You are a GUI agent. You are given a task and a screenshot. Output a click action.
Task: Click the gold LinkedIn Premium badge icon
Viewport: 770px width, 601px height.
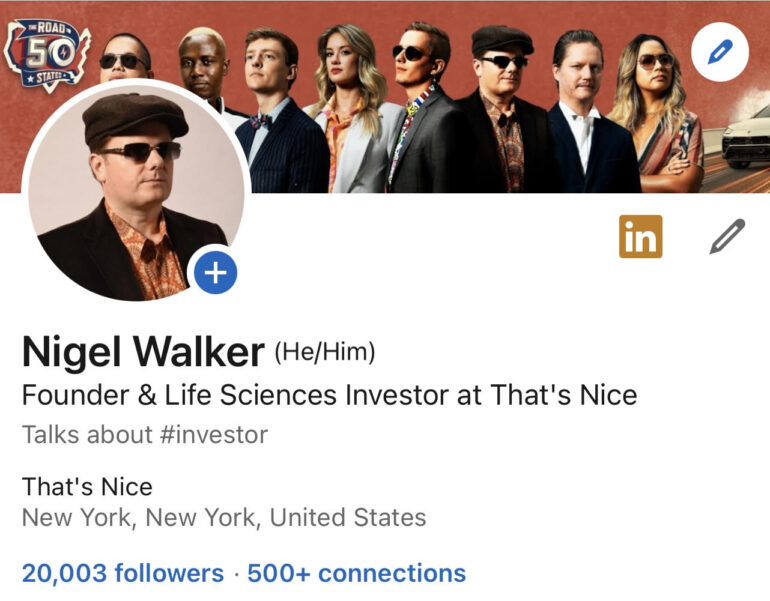(x=640, y=236)
